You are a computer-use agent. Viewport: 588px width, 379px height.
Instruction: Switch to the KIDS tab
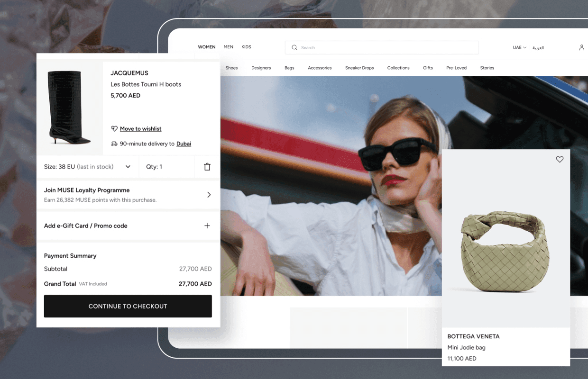[x=246, y=47]
